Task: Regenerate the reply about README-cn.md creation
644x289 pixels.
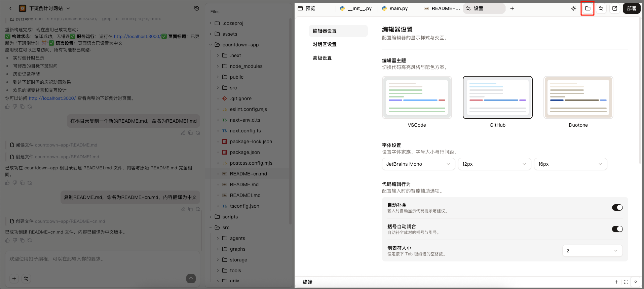Action: [30, 240]
